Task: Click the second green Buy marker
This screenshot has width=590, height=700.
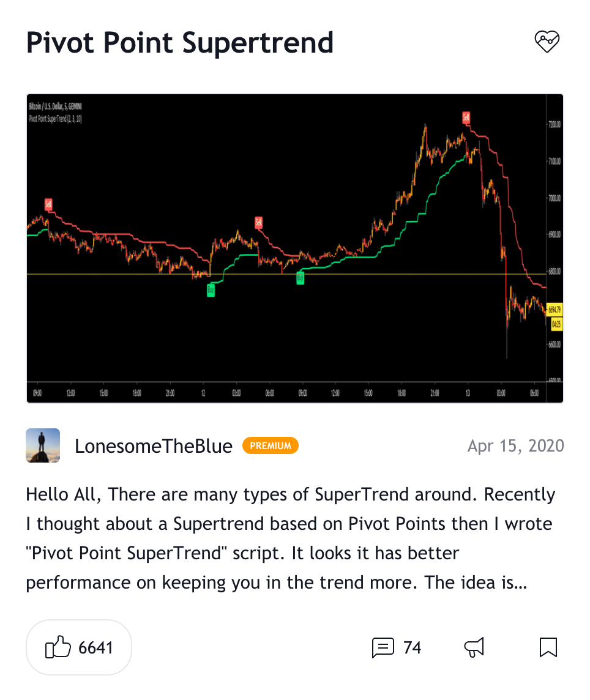Action: click(300, 278)
